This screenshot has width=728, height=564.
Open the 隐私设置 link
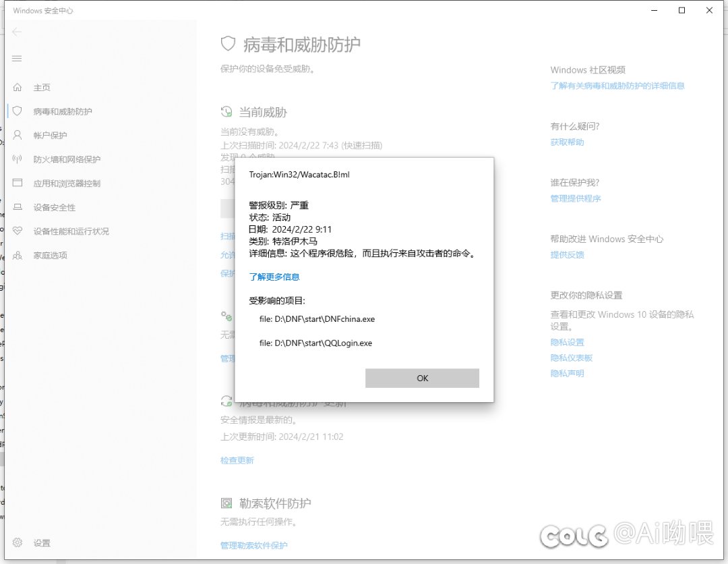click(567, 343)
